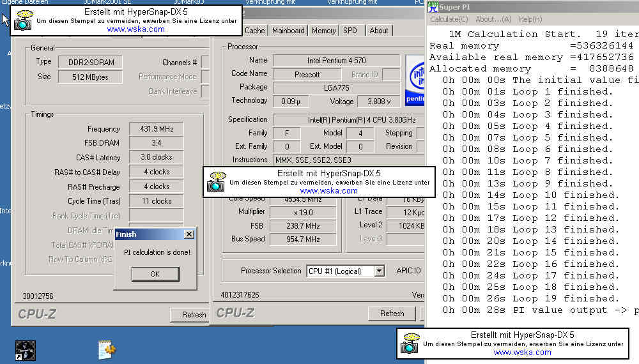The height and width of the screenshot is (364, 639).
Task: Click the Allocated memory line in Super PI
Action: point(532,69)
